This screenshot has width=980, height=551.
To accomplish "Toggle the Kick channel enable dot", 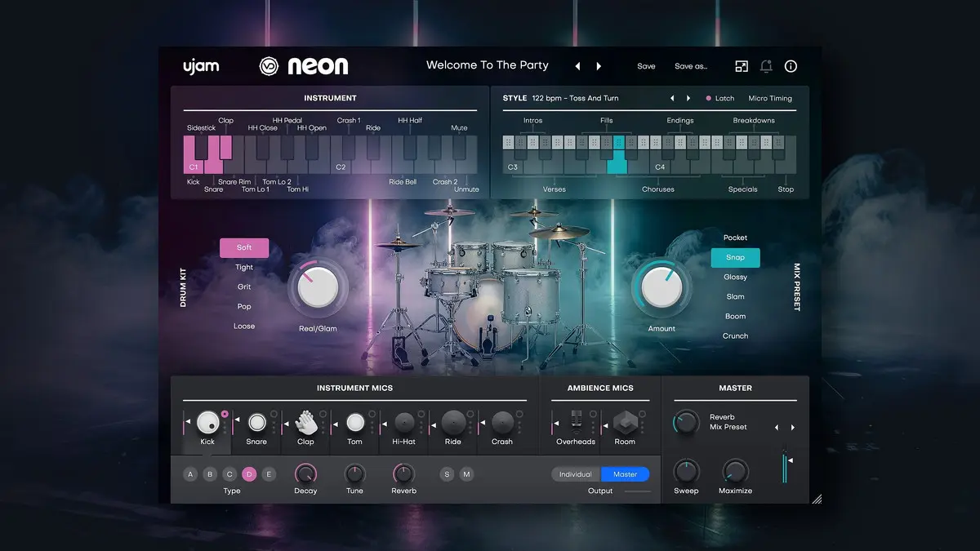I will 225,414.
